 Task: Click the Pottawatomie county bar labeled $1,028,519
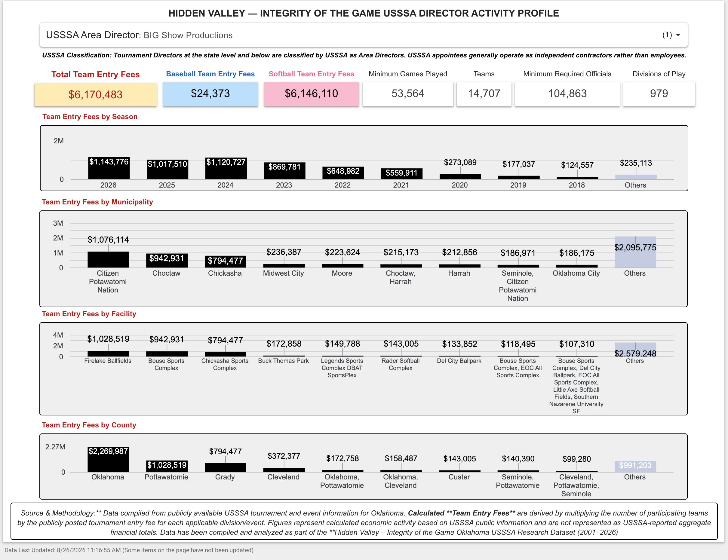click(167, 466)
